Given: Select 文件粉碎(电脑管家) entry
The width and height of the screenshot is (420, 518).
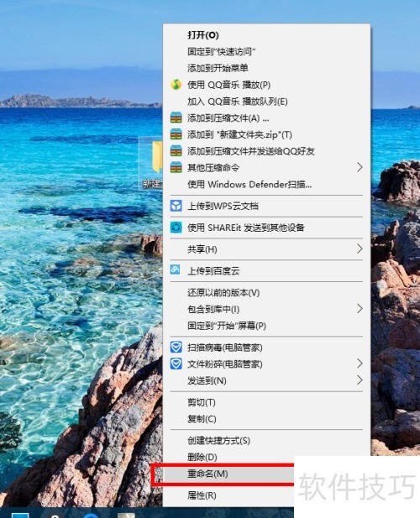Looking at the screenshot, I should 266,364.
